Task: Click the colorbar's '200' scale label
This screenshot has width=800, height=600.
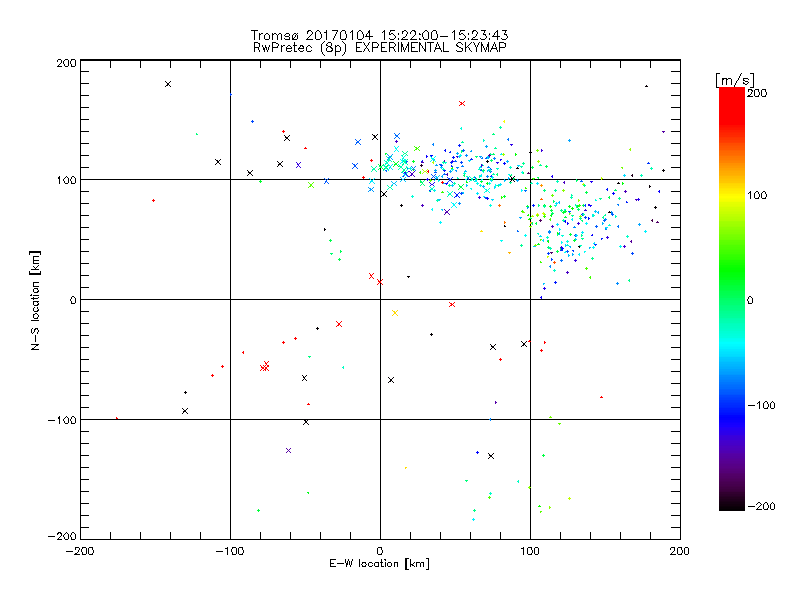Action: click(757, 93)
